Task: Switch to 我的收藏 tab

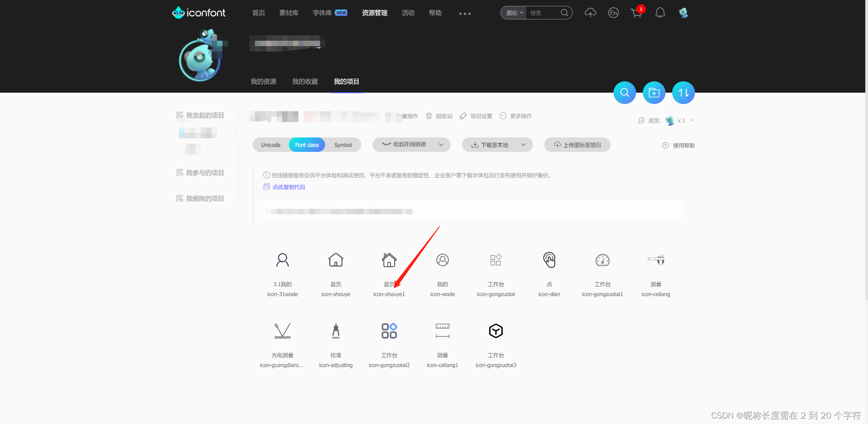Action: click(305, 81)
